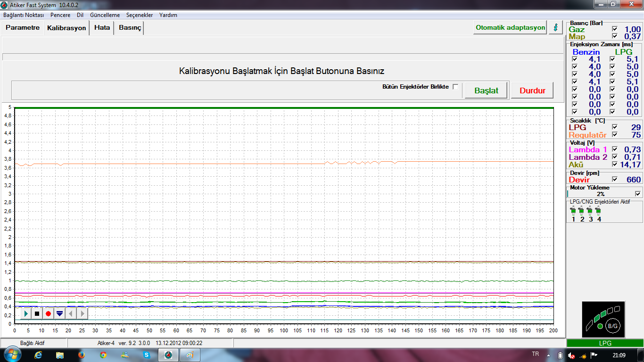This screenshot has height=362, width=644.
Task: Click LPG injector icon number 4
Action: click(x=599, y=211)
